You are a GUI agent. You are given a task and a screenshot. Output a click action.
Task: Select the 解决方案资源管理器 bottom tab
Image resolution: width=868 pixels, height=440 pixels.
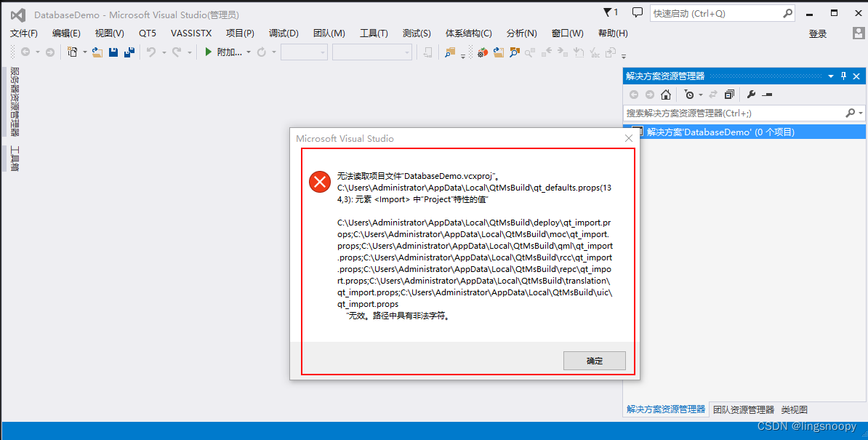click(665, 409)
